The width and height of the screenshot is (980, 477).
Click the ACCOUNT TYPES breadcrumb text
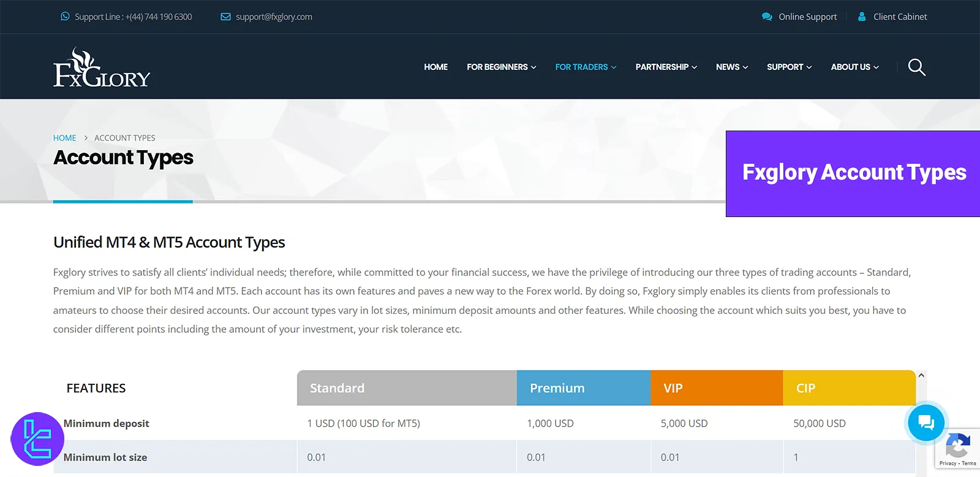click(124, 138)
